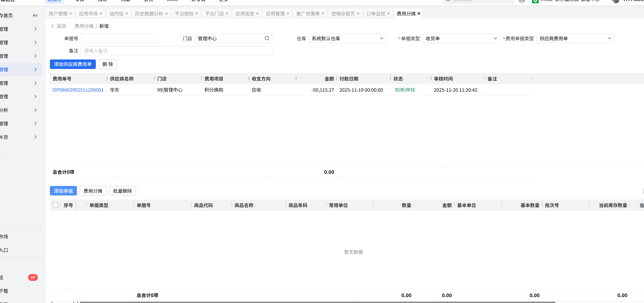644x303 pixels.
Task: Open the 仓库 dropdown
Action: (347, 38)
